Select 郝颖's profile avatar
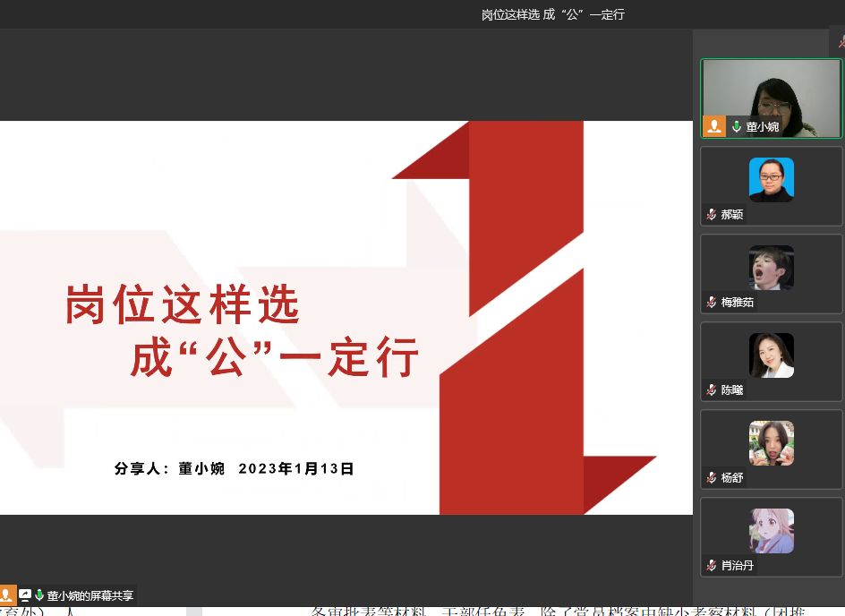 771,179
